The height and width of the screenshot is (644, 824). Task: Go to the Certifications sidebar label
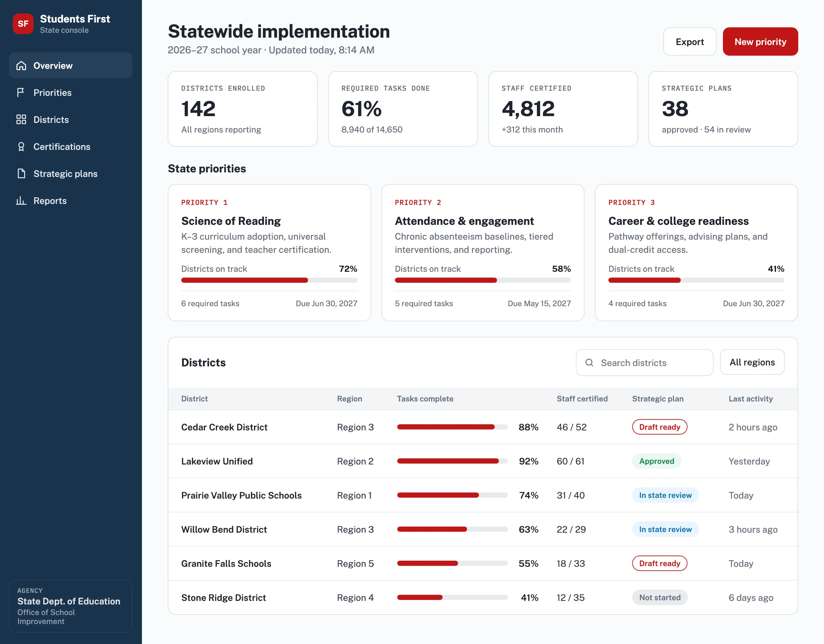(62, 147)
